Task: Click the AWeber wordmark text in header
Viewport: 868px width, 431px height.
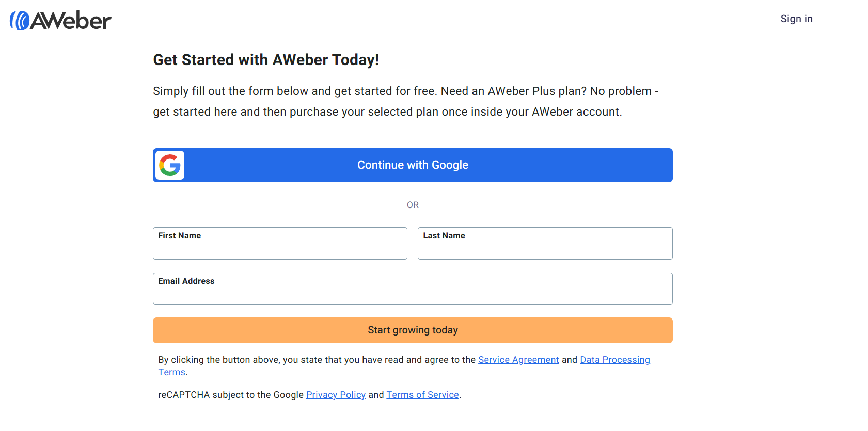Action: [x=71, y=21]
